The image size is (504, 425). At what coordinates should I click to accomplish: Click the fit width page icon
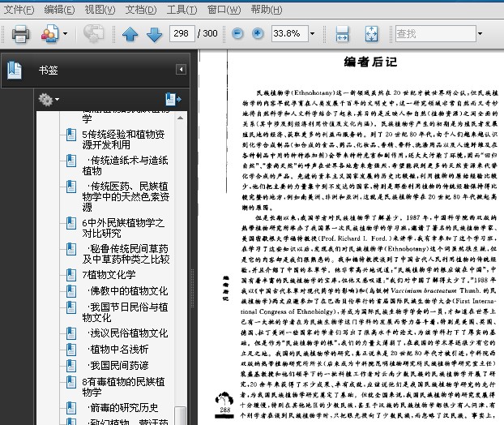point(343,34)
